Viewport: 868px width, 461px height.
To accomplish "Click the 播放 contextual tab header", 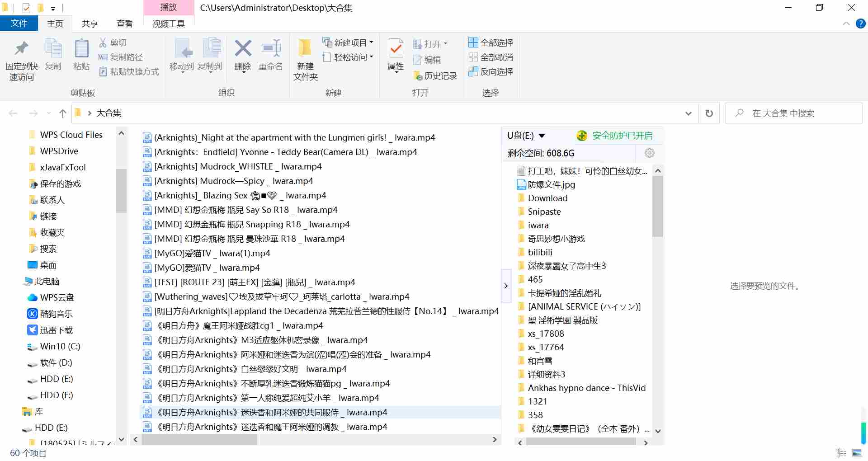I will coord(169,7).
